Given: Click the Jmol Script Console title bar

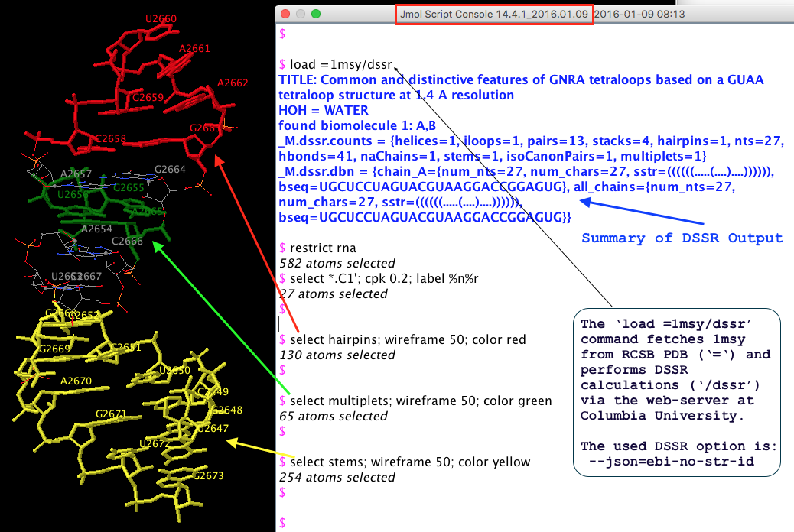Looking at the screenshot, I should tap(493, 15).
